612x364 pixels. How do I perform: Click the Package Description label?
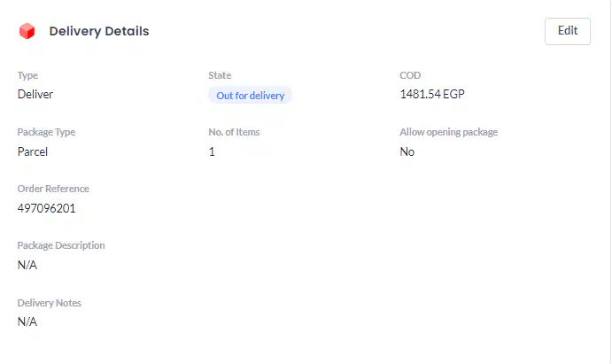tap(61, 245)
